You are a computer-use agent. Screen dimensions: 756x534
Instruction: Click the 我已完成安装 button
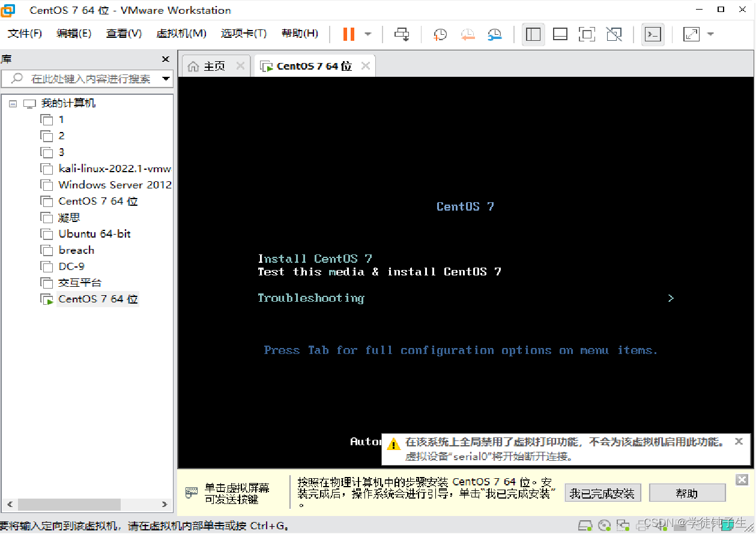602,493
